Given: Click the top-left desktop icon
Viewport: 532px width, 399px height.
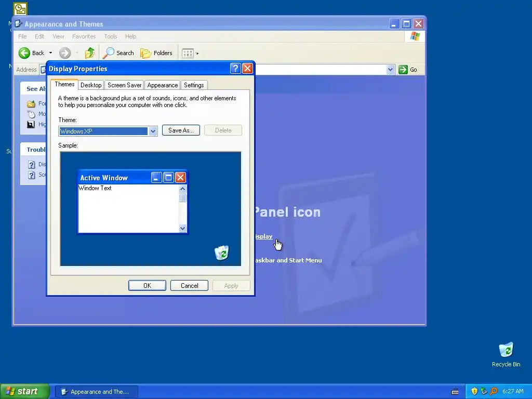Looking at the screenshot, I should pos(20,9).
